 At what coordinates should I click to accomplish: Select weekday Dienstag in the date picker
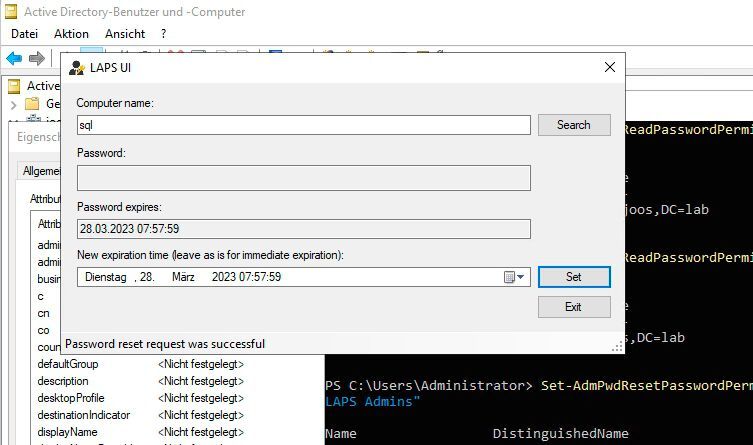pos(106,277)
